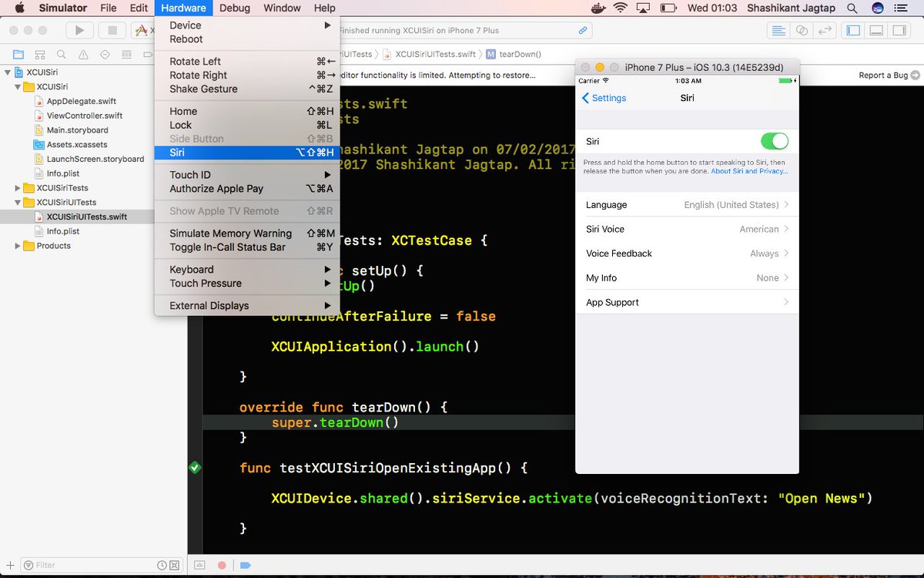Toggle the debug area panel visibility
Screen dimensions: 924x578
pos(875,31)
